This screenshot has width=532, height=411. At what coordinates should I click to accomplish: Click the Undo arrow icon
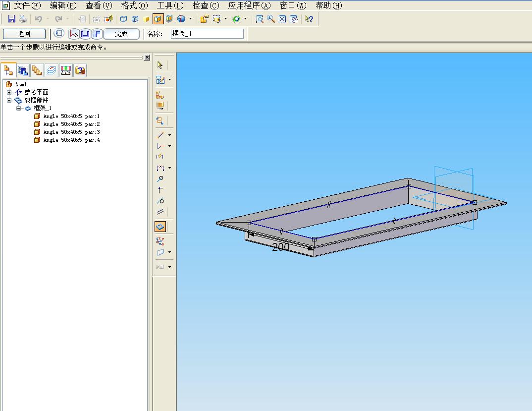[x=38, y=19]
